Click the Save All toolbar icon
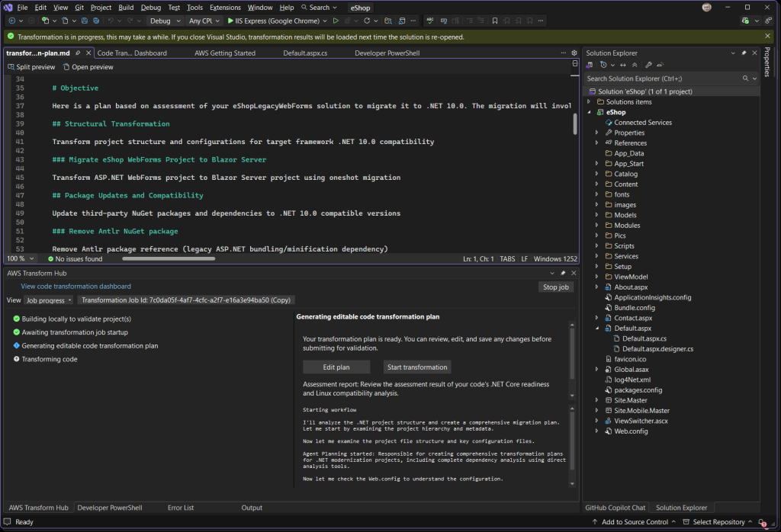The image size is (781, 532). (x=96, y=21)
